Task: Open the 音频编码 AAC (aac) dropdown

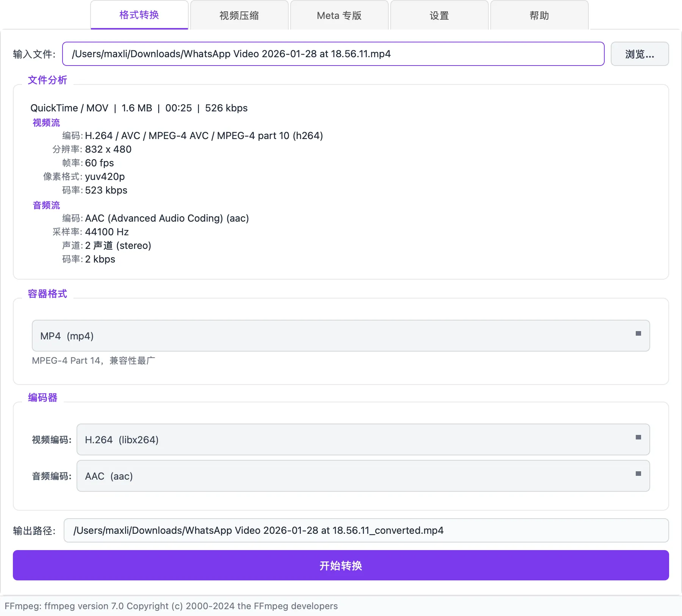Action: click(x=363, y=476)
